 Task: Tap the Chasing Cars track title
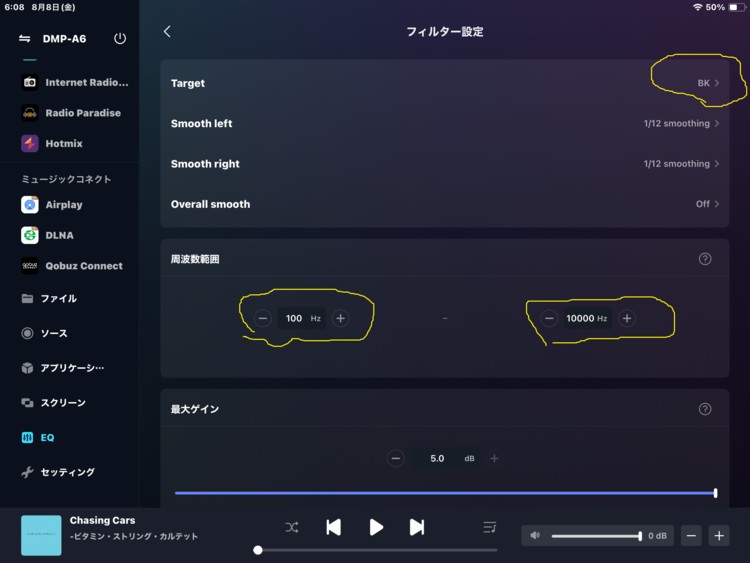pyautogui.click(x=102, y=520)
